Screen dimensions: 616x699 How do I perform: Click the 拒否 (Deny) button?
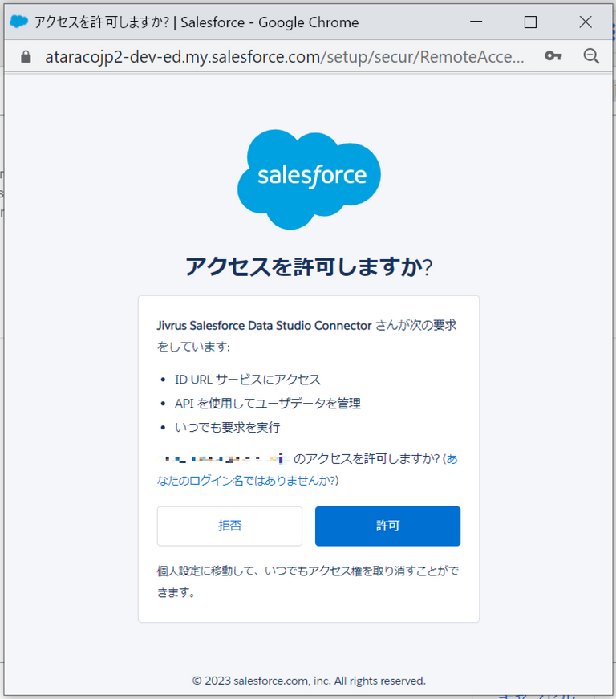click(229, 526)
